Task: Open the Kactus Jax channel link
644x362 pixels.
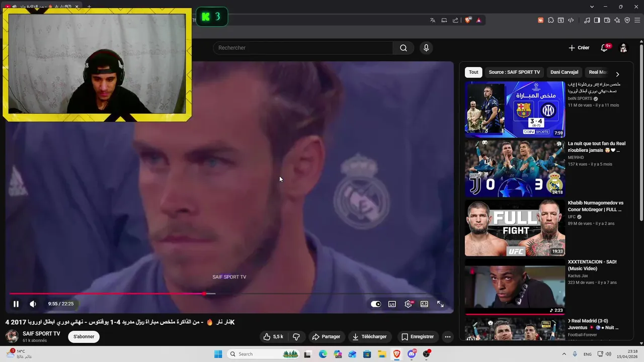Action: pyautogui.click(x=578, y=276)
